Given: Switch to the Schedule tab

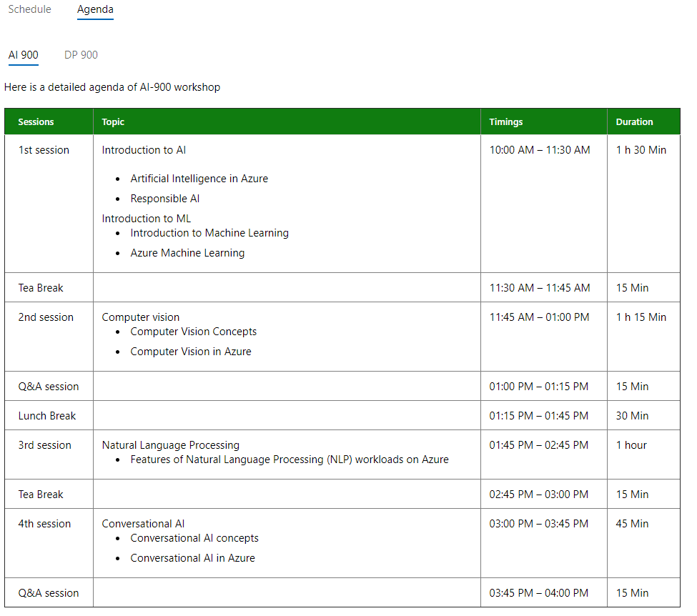Looking at the screenshot, I should pos(29,9).
